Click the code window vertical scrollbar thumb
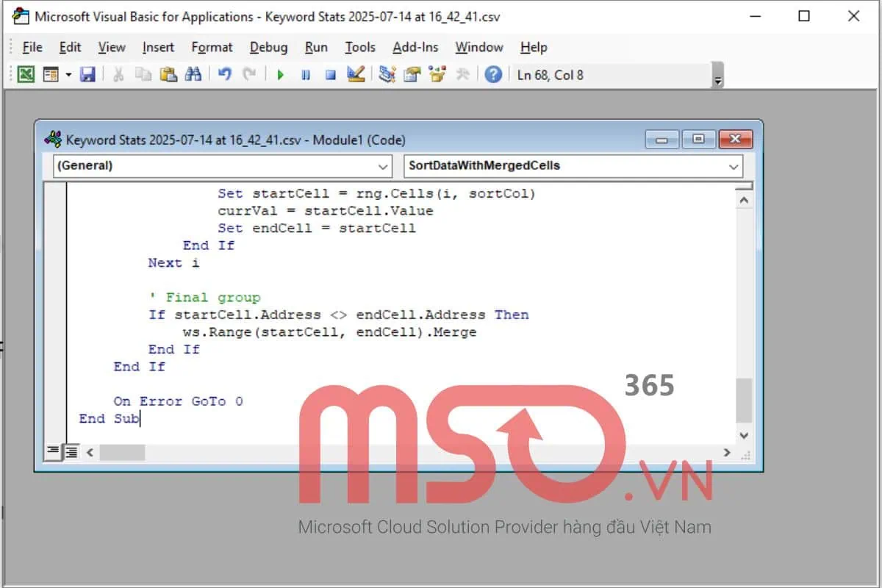The width and height of the screenshot is (882, 588). pyautogui.click(x=744, y=401)
